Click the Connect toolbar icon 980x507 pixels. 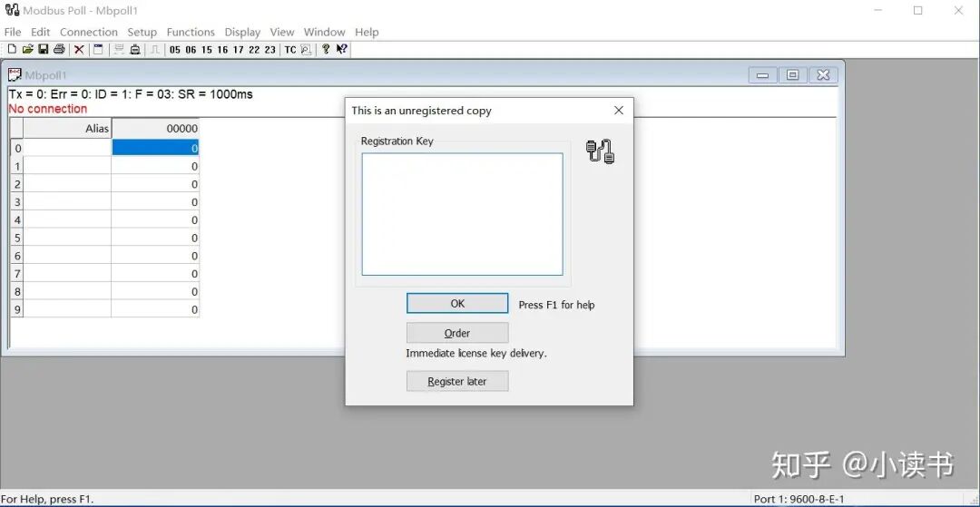point(119,49)
